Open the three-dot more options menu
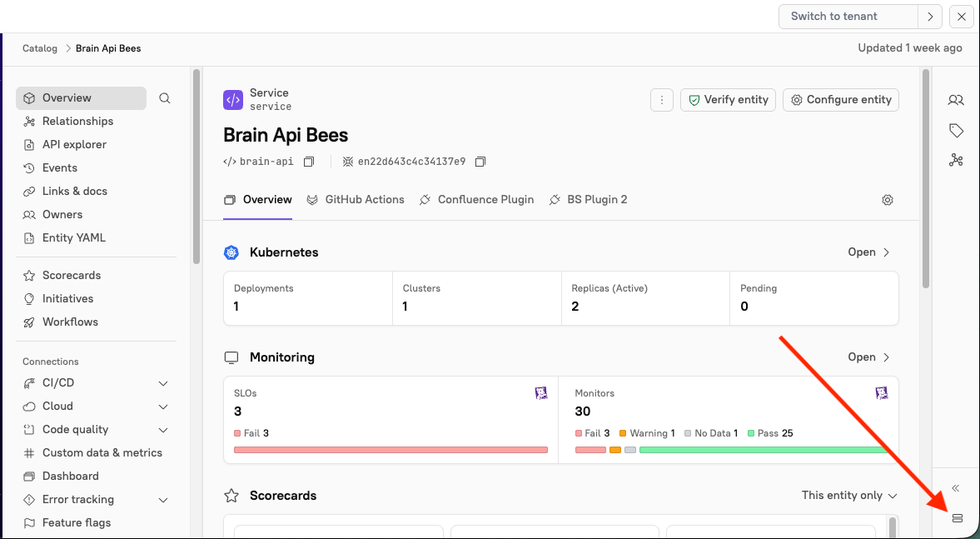Viewport: 980px width, 539px height. [x=661, y=100]
